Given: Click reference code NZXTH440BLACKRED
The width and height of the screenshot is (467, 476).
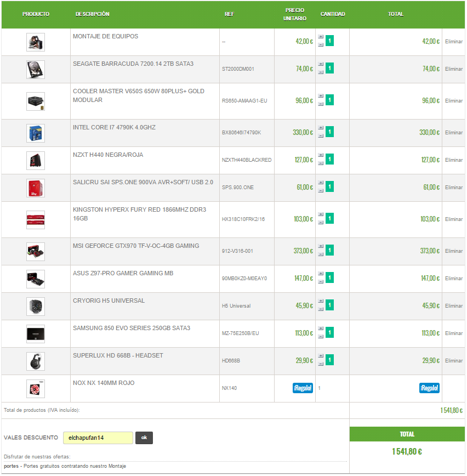Looking at the screenshot, I should (247, 160).
